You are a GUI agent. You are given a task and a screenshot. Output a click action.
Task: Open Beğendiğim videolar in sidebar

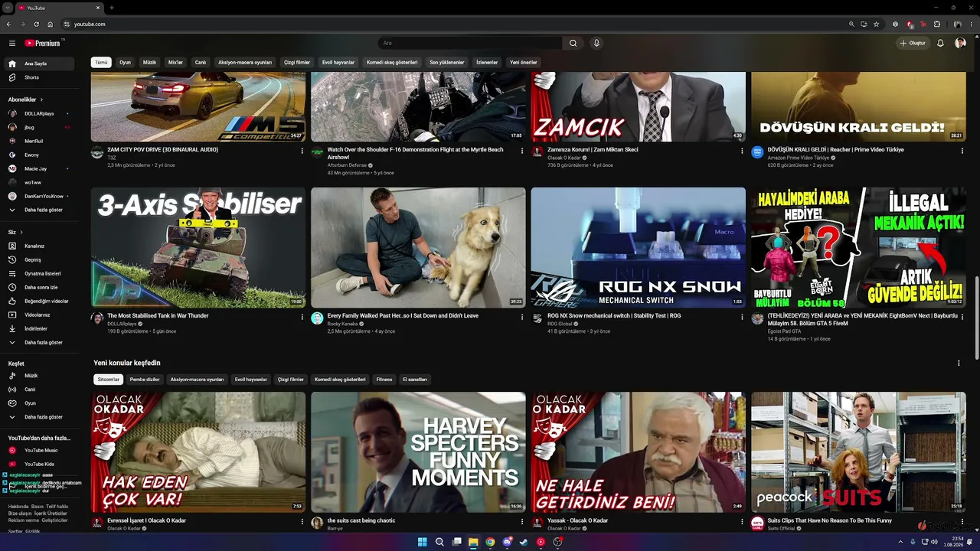[x=38, y=301]
